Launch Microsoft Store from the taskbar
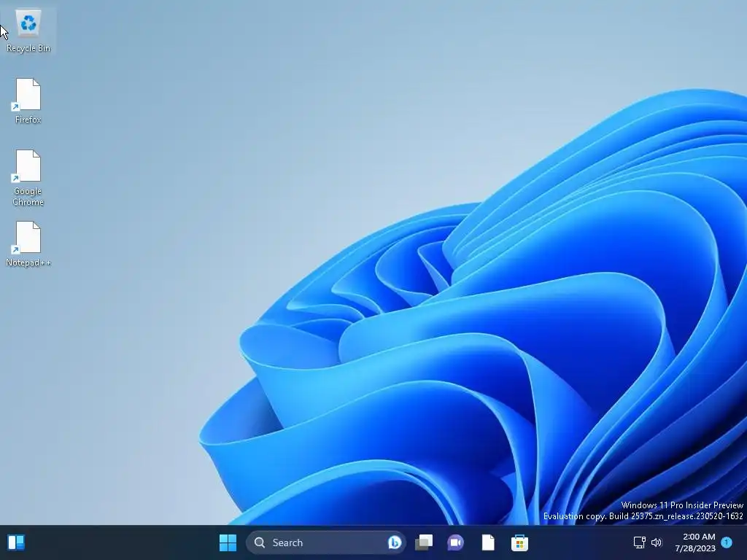747x560 pixels. pyautogui.click(x=519, y=542)
